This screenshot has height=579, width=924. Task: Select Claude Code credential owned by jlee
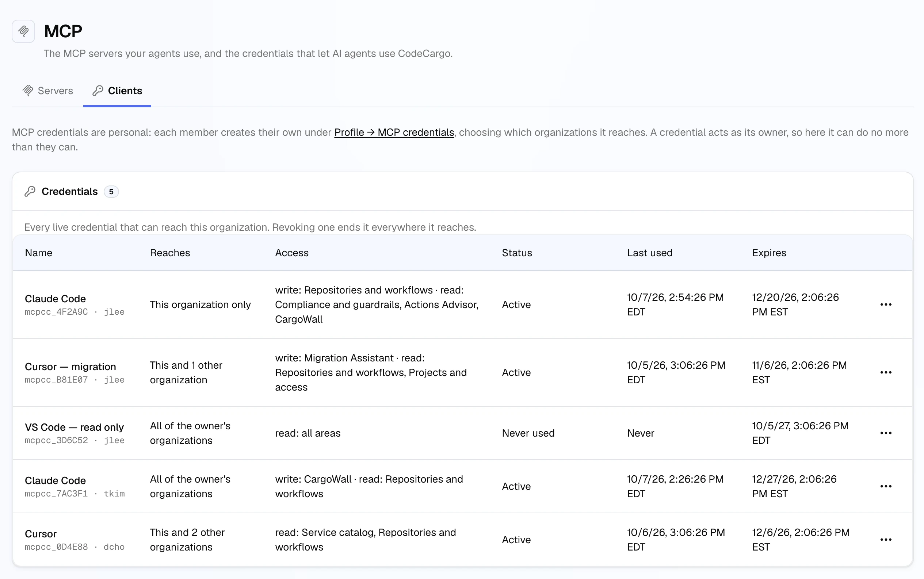55,299
